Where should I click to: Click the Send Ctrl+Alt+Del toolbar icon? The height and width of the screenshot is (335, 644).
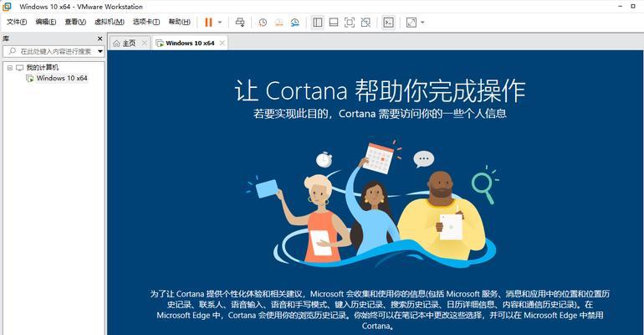pos(240,23)
